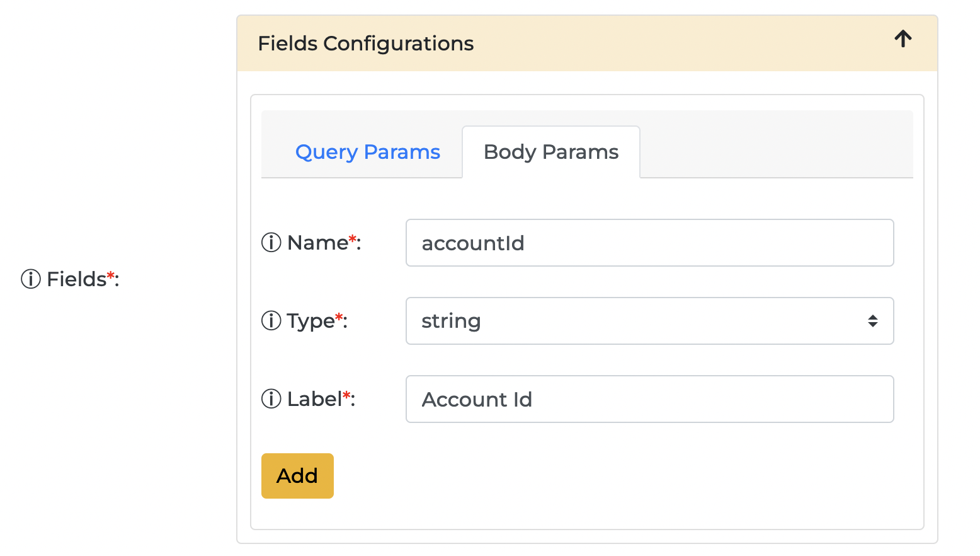Click the Fields Configurations header title
980x556 pixels.
[365, 43]
